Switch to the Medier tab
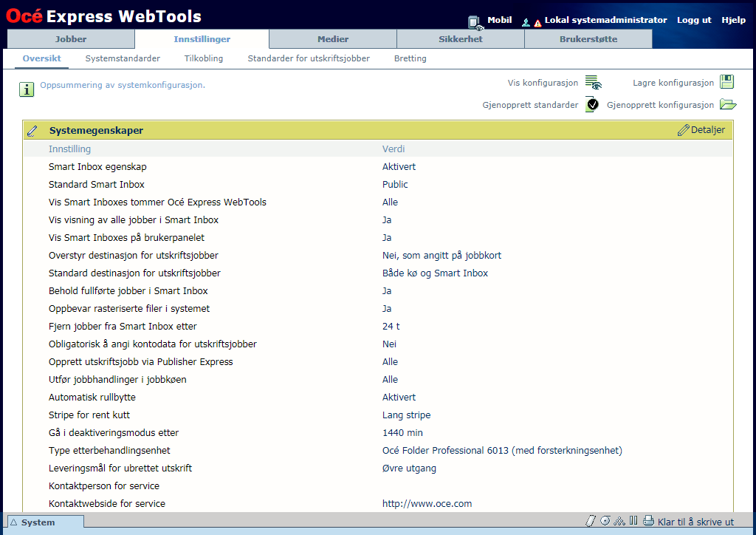Image resolution: width=756 pixels, height=535 pixels. (x=333, y=39)
